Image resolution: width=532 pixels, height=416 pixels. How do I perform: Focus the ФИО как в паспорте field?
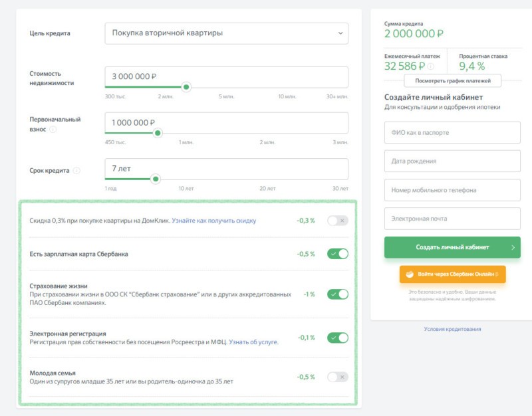(452, 133)
